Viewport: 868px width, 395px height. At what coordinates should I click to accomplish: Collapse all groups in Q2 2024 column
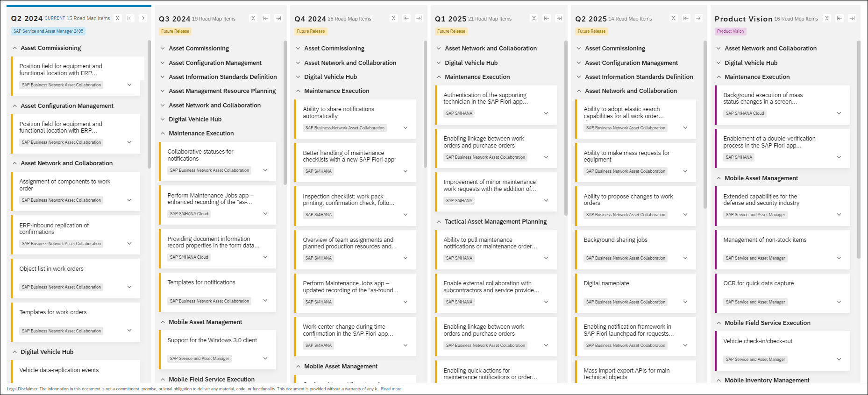pyautogui.click(x=118, y=18)
